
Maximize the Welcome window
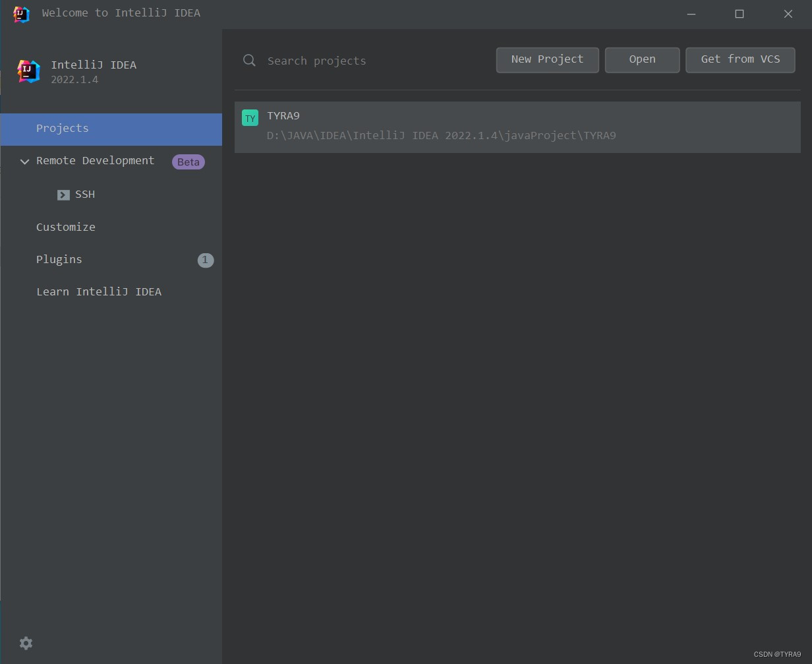point(739,14)
